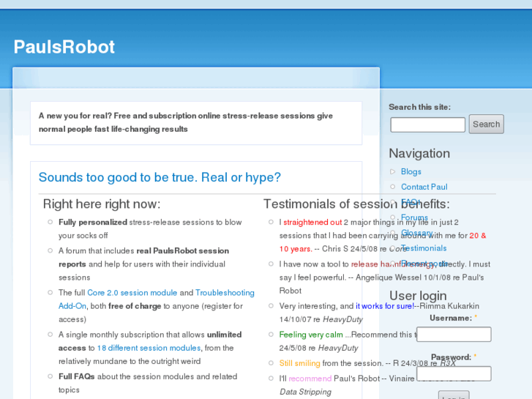Expand the Blogs navigation arrow

click(x=392, y=171)
